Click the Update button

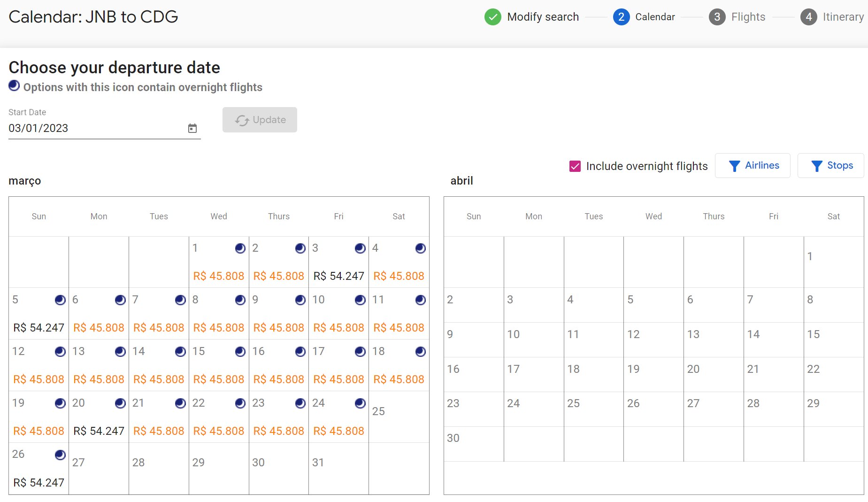260,120
